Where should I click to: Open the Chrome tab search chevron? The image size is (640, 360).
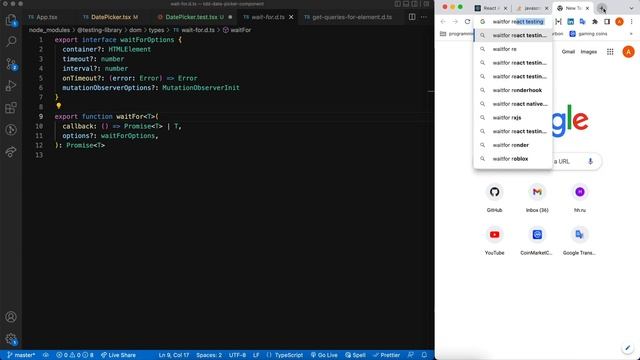631,8
